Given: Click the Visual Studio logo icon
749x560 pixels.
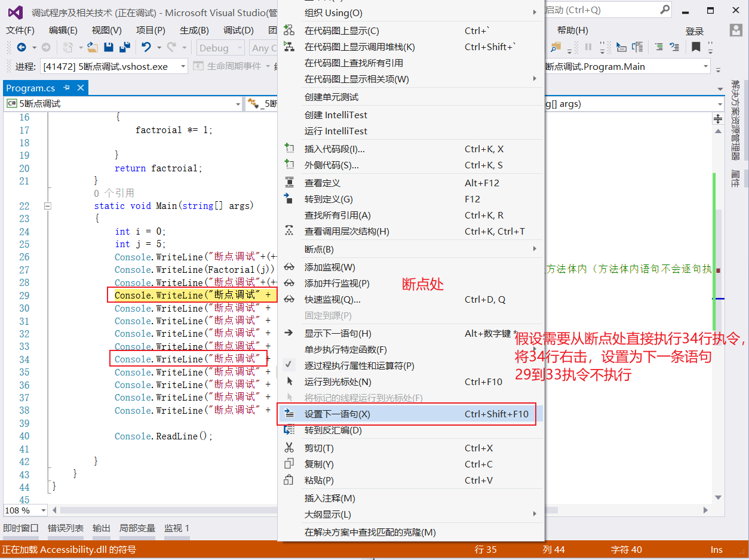Looking at the screenshot, I should 16,13.
